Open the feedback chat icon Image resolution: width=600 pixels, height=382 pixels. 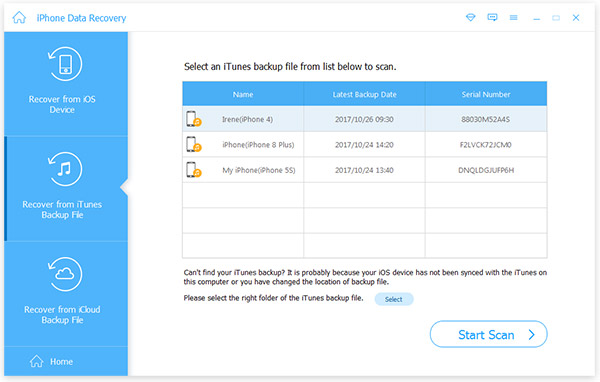(492, 18)
